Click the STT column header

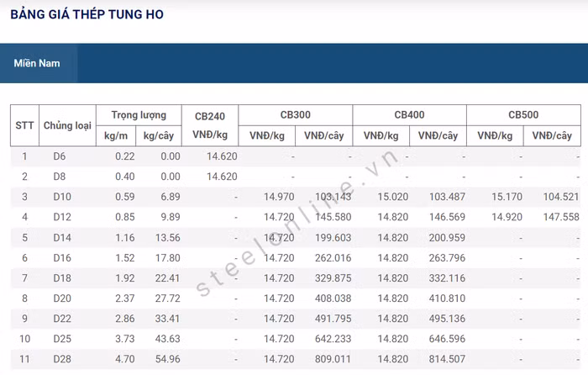(x=24, y=125)
